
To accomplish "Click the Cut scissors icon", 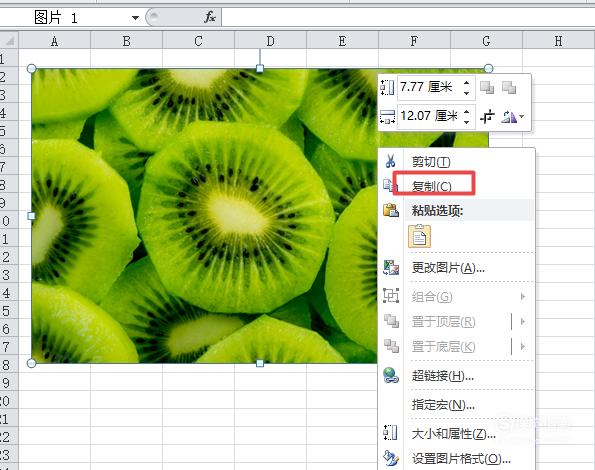I will coord(390,161).
